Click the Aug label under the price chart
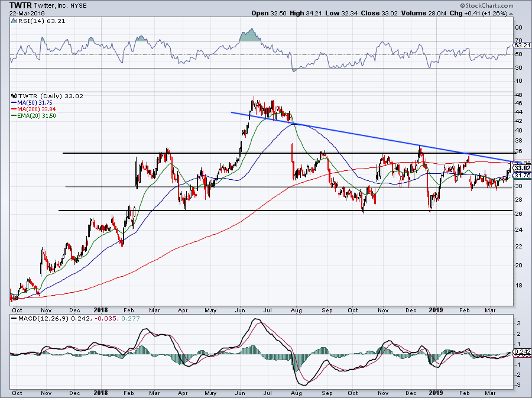The width and height of the screenshot is (532, 398). [296, 310]
